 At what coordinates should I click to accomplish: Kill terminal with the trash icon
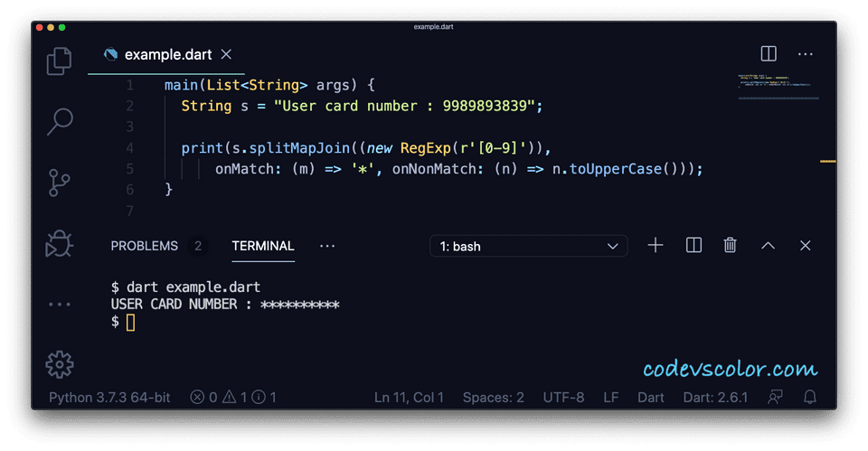pos(731,246)
